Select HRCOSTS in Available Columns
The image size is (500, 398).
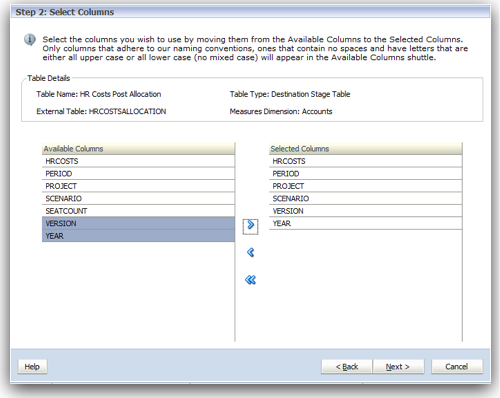(x=138, y=161)
